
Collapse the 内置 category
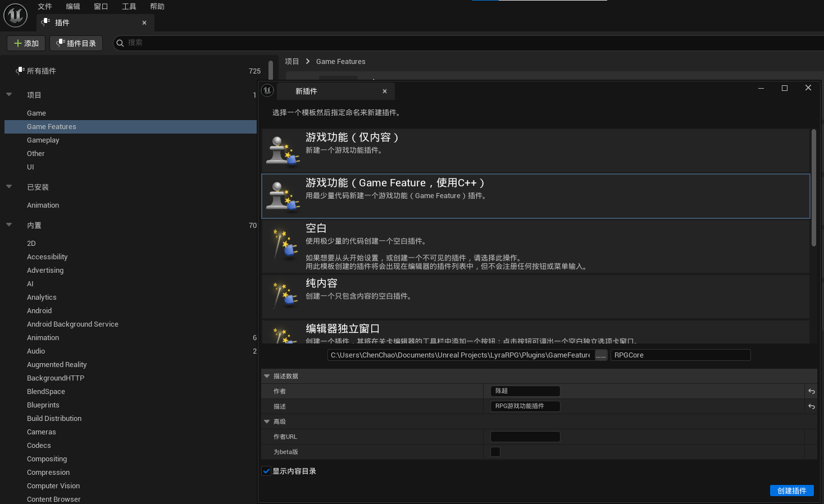click(9, 225)
